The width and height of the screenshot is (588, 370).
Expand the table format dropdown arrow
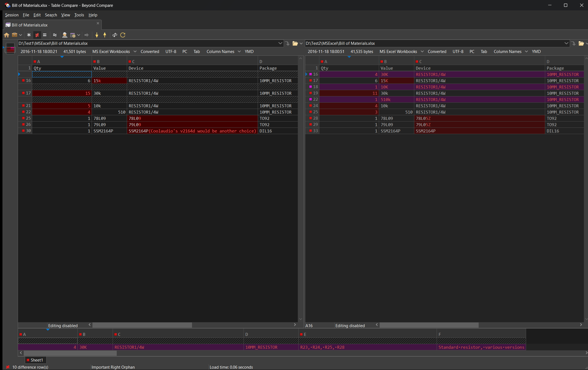(x=79, y=35)
